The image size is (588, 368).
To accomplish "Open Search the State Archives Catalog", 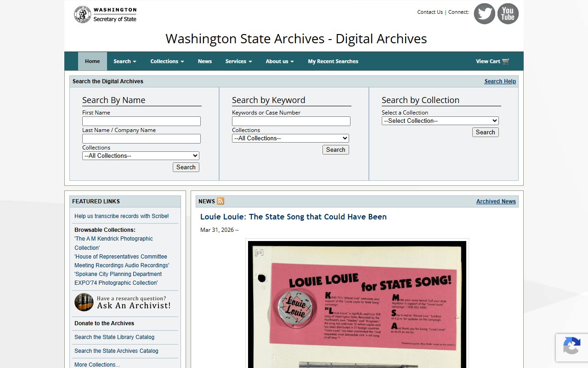I will point(116,351).
